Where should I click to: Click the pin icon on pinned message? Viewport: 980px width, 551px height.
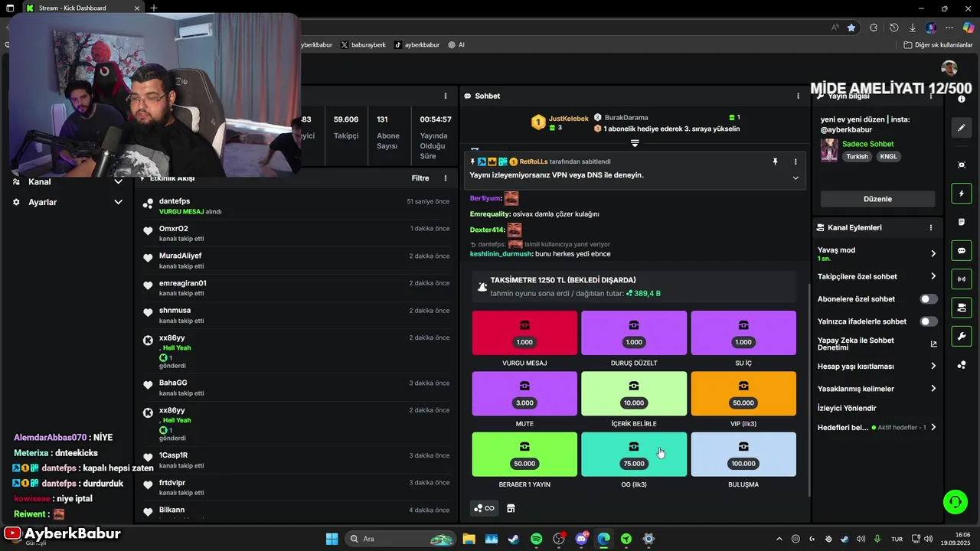coord(775,161)
